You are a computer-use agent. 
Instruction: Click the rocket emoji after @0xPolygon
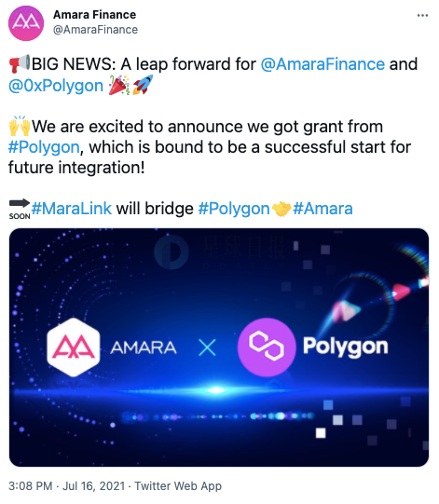143,85
